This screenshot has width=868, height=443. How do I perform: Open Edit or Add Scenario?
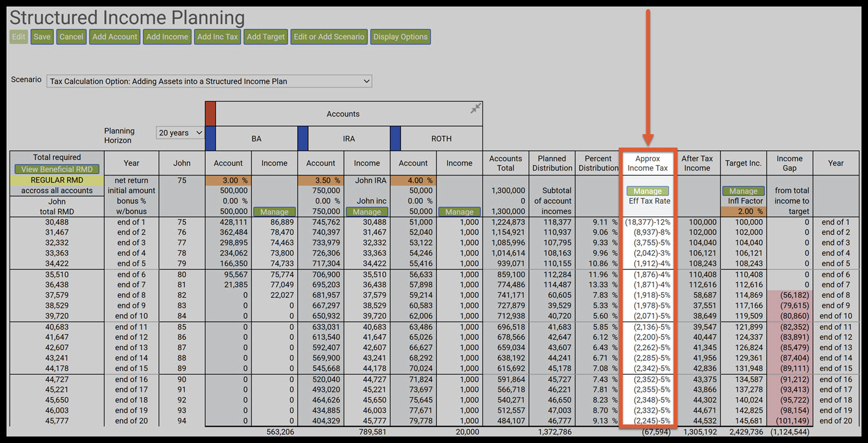[329, 37]
